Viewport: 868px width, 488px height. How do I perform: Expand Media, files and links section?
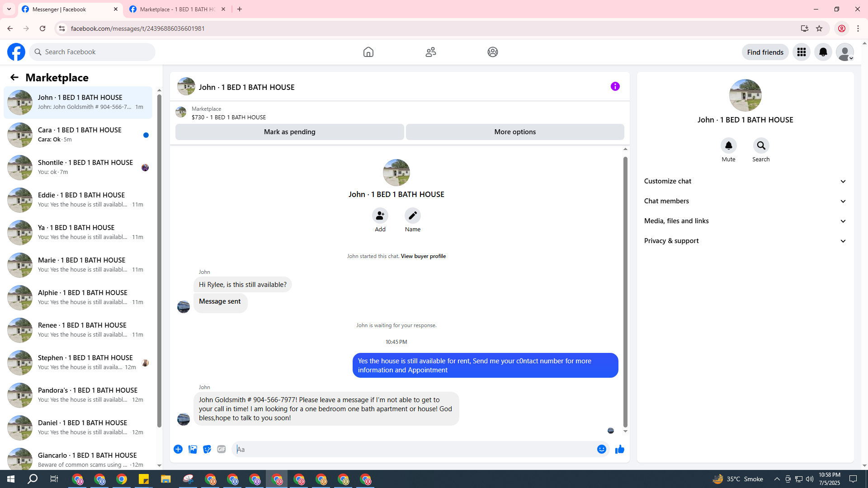pyautogui.click(x=745, y=221)
